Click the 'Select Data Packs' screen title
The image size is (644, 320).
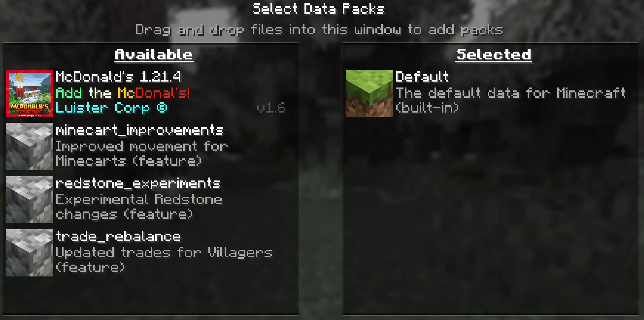pos(319,9)
